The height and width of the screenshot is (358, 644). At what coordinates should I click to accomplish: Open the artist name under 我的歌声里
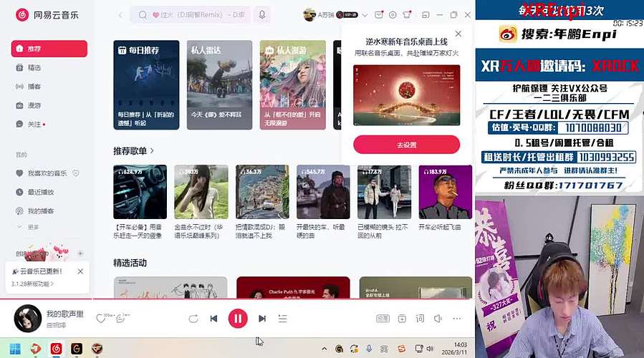[57, 325]
